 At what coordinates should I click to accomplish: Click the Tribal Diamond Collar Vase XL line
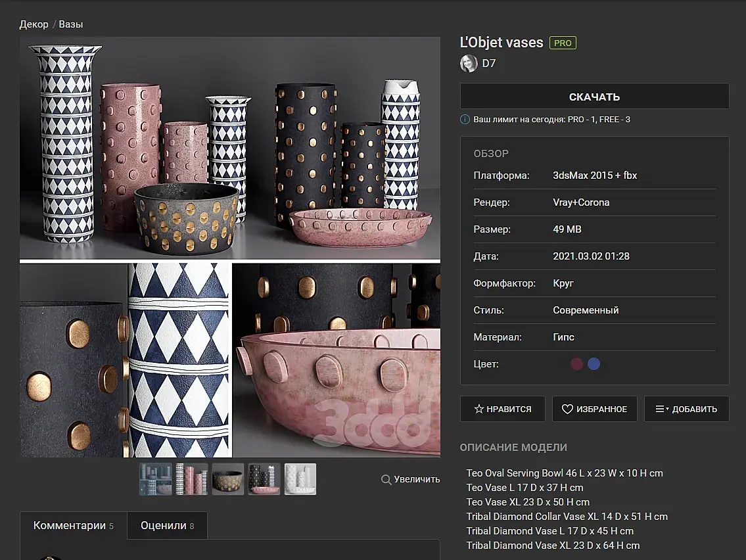(x=567, y=516)
